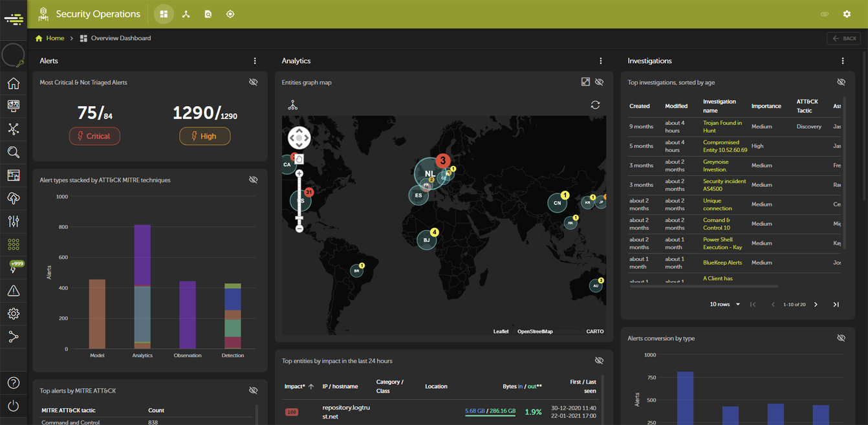Hide the Alerts conversion by type widget
The image size is (868, 425).
tap(841, 338)
